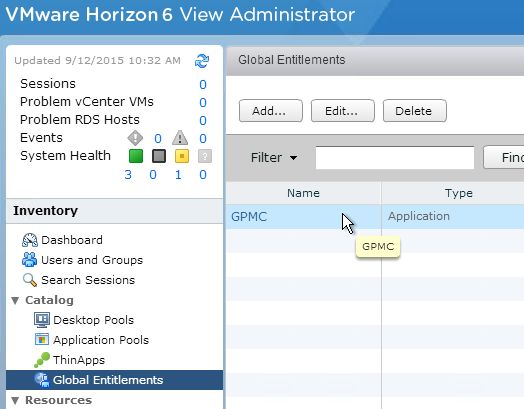Click the Updated 9/12/2015 timestamp text
This screenshot has height=409, width=524.
pos(97,60)
